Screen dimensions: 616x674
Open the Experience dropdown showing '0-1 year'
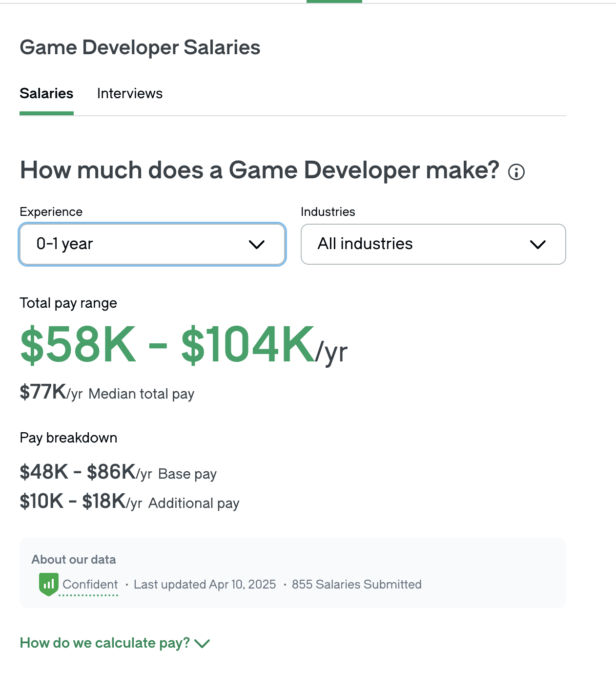[x=152, y=244]
